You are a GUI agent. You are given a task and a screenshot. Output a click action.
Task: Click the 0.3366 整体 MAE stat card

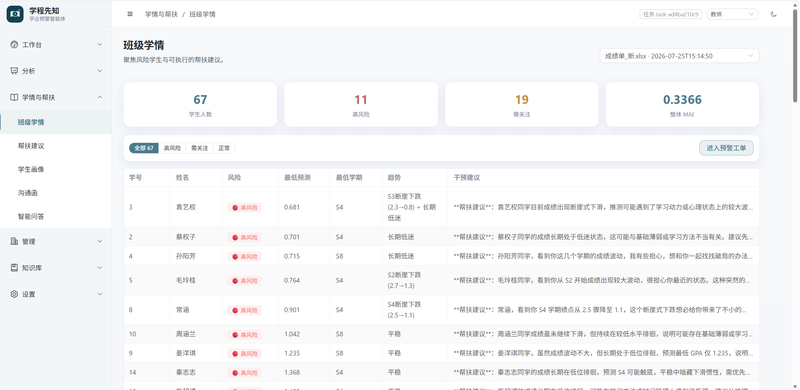pos(682,104)
